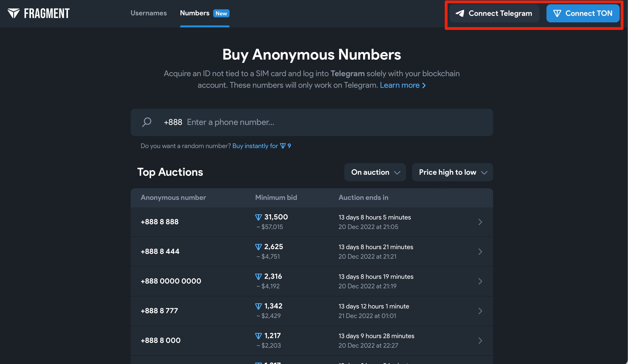Click the Fragment logo icon
The height and width of the screenshot is (364, 628).
point(13,13)
